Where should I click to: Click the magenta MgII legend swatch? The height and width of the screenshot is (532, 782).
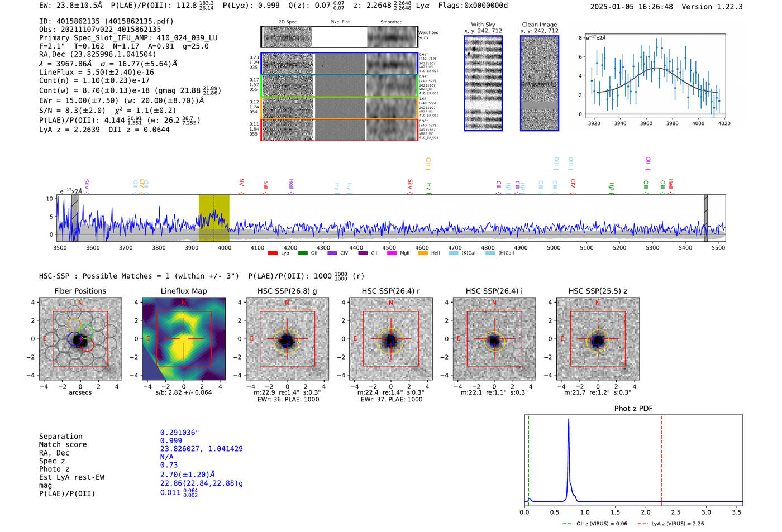tap(392, 253)
